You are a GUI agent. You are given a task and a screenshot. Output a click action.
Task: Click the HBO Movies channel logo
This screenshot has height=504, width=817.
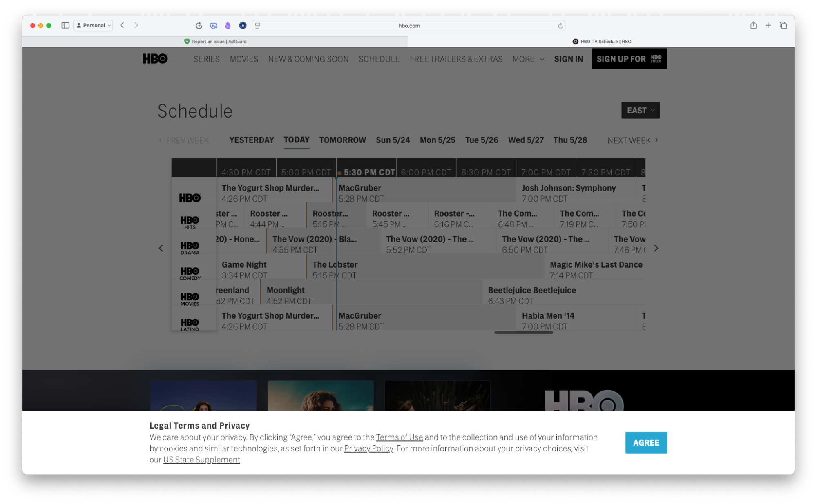pos(190,299)
